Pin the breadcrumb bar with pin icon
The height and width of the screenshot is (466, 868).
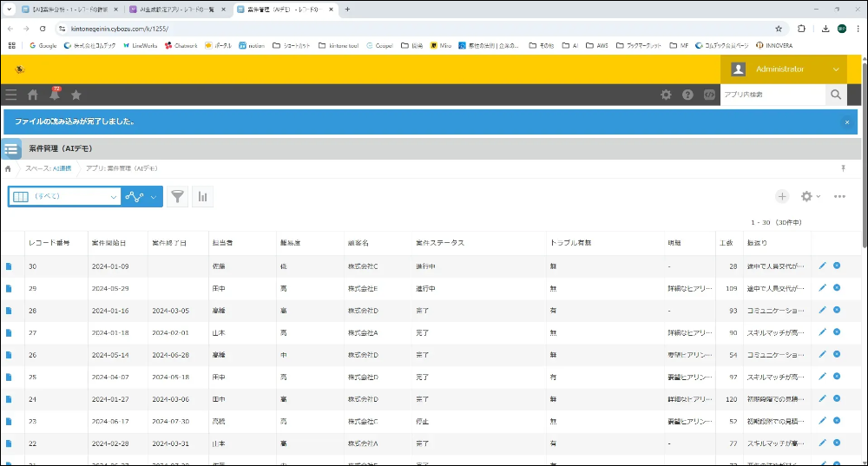pyautogui.click(x=843, y=168)
